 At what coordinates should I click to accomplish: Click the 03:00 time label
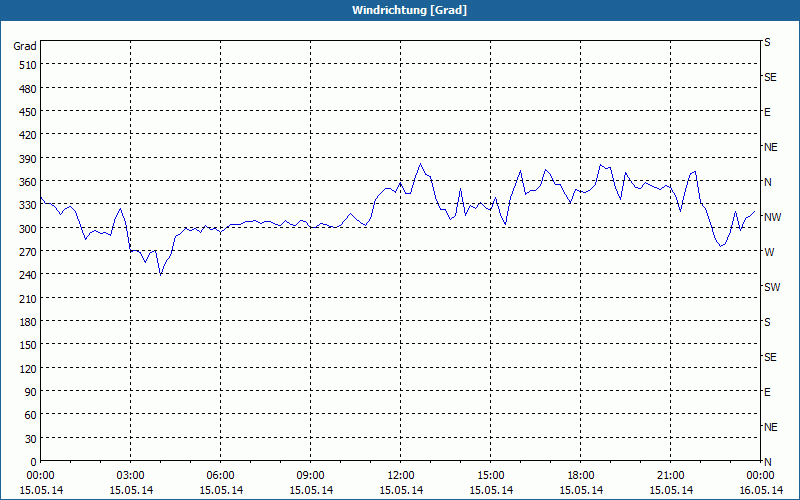pyautogui.click(x=131, y=476)
